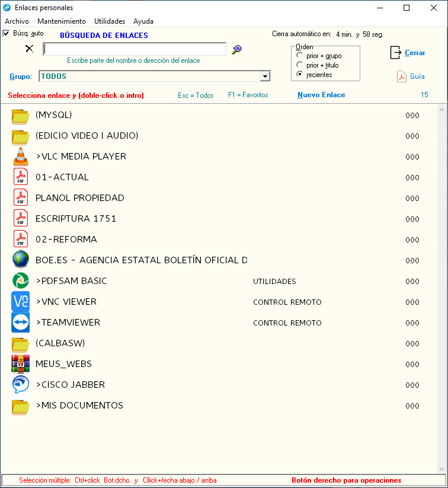This screenshot has height=488, width=448.
Task: Select the >VLC MEDIA PLAYER entry
Action: (x=81, y=156)
